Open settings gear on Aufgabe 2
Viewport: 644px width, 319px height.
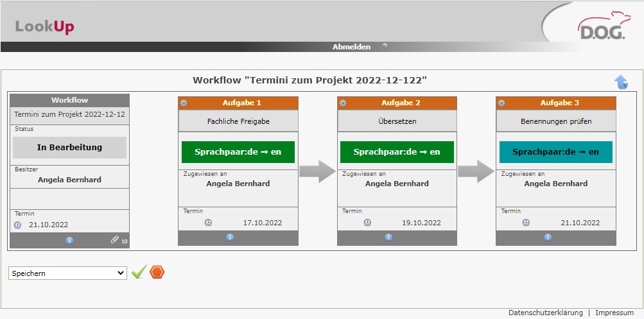point(343,103)
